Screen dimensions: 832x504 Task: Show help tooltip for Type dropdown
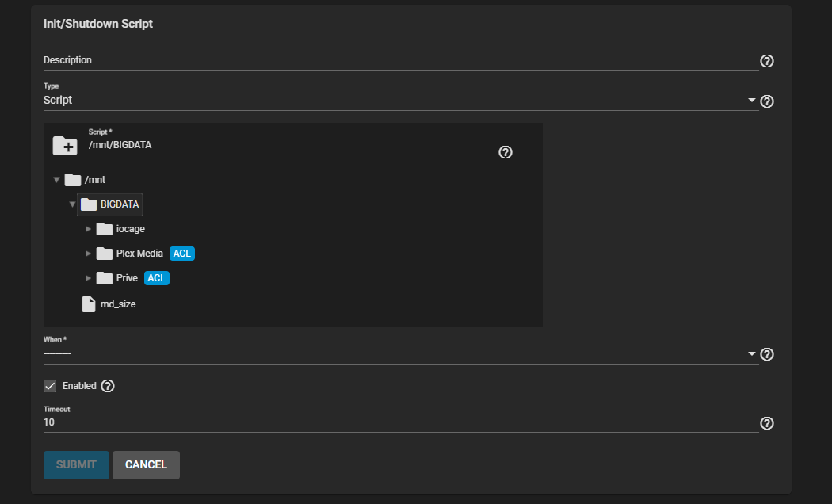(x=767, y=101)
